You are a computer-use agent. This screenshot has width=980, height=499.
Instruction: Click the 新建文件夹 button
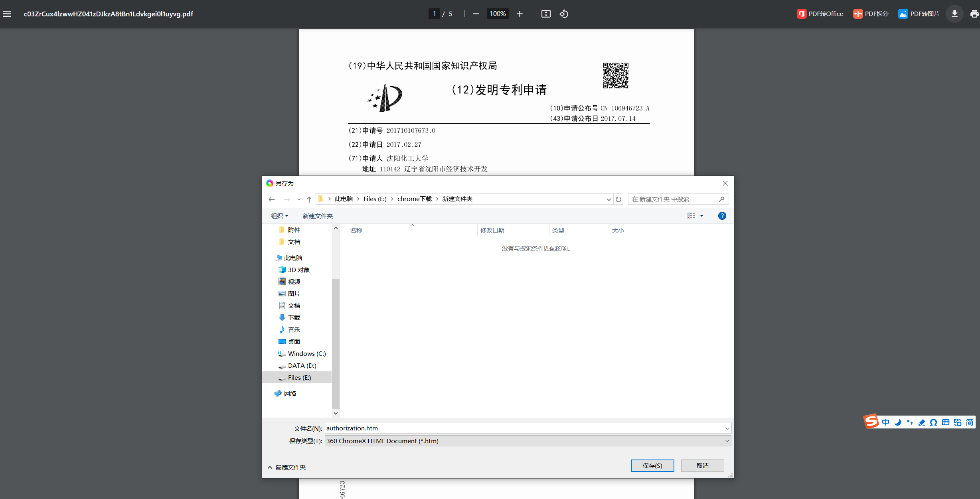(x=318, y=216)
